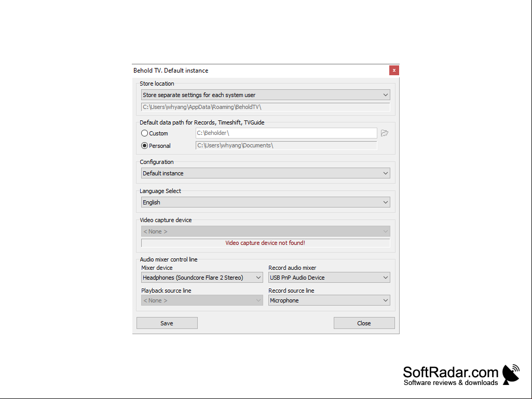
Task: Click the 'Language Select' group label
Action: 160,191
